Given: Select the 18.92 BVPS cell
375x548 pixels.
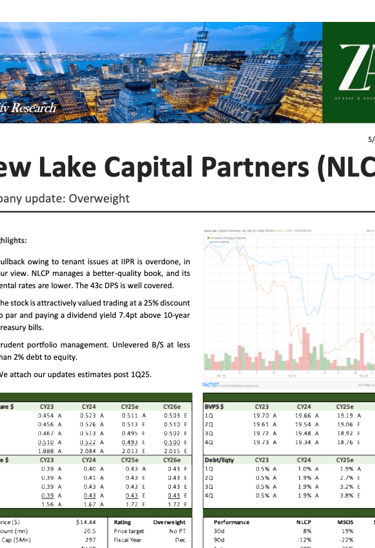Looking at the screenshot, I should [x=345, y=433].
